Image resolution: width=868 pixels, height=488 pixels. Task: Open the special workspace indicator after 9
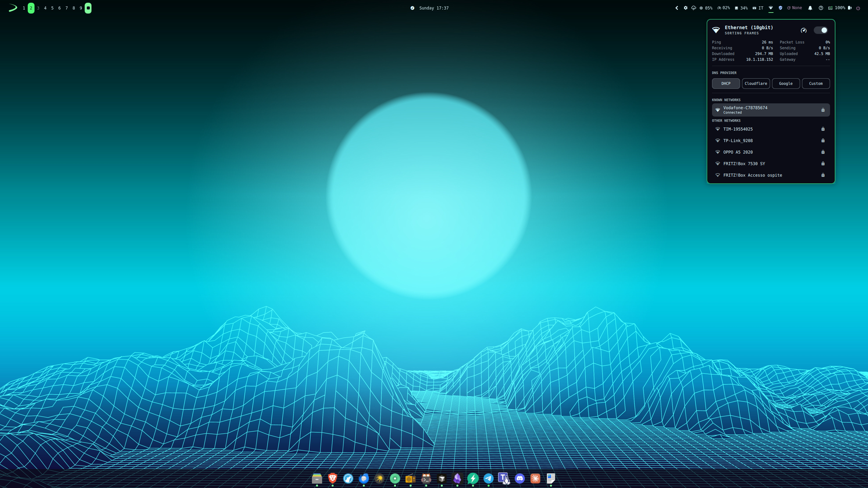click(x=88, y=8)
